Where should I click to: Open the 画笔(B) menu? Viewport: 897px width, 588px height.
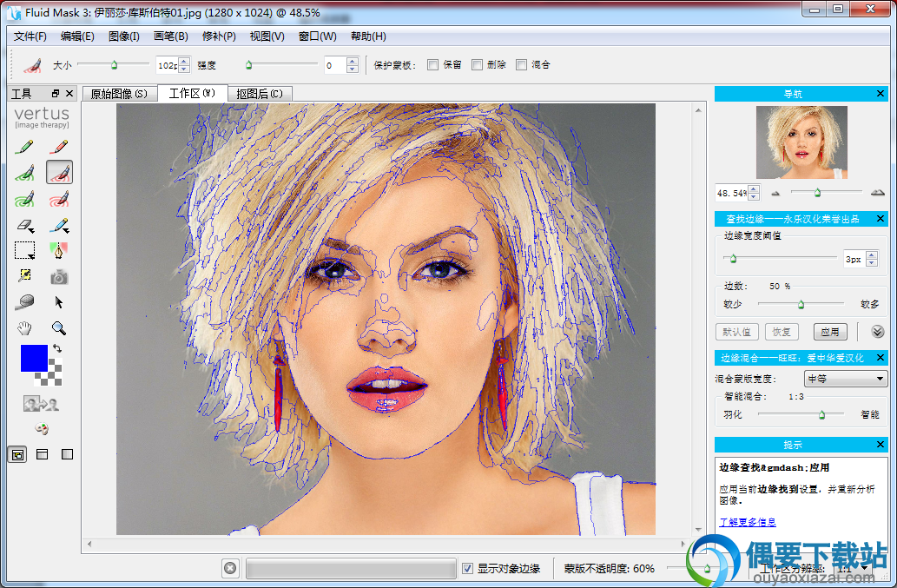pyautogui.click(x=171, y=36)
